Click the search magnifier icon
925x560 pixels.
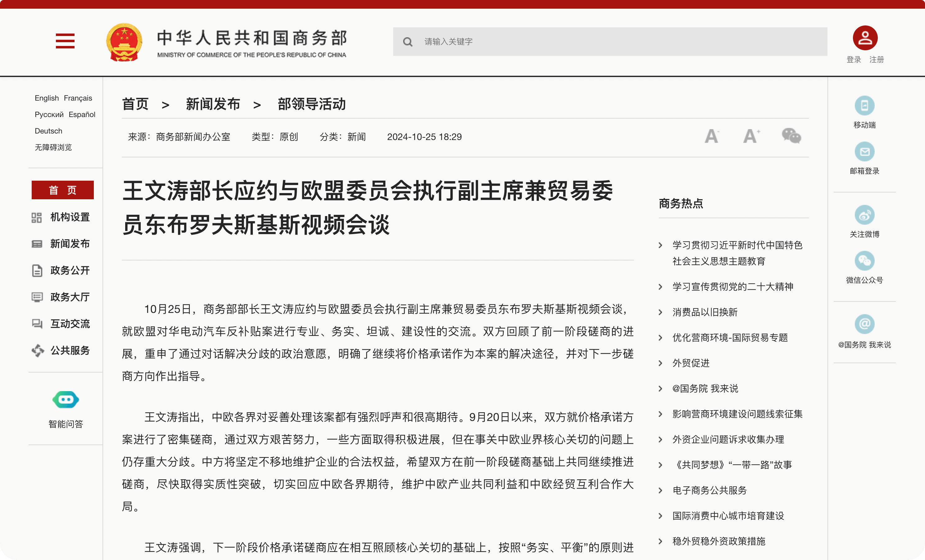[408, 42]
